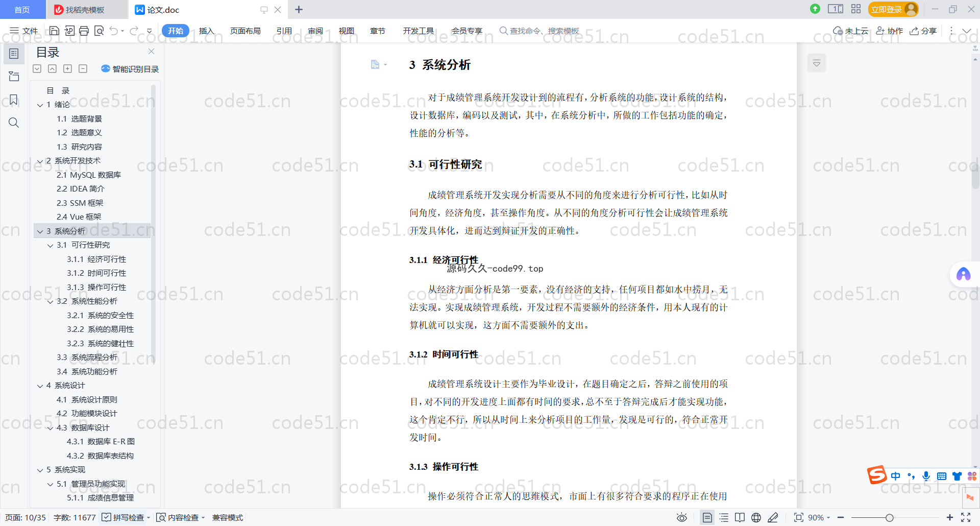Click the move-down arrow icon in TOC pane

(x=37, y=68)
